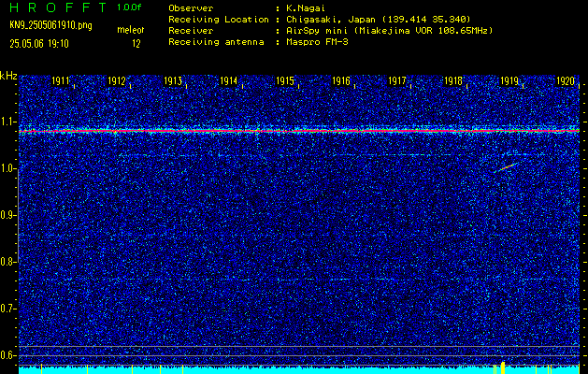Click the 0.7 frequency axis label

click(x=7, y=309)
